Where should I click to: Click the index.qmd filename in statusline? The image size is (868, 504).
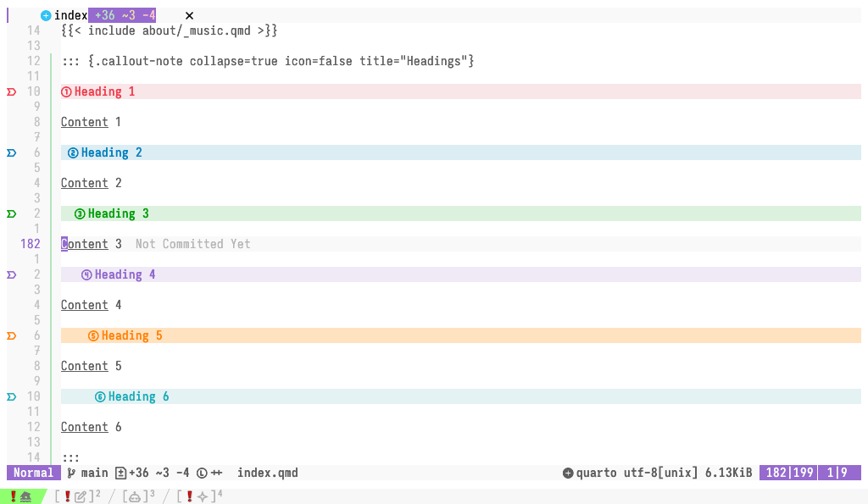click(x=267, y=473)
